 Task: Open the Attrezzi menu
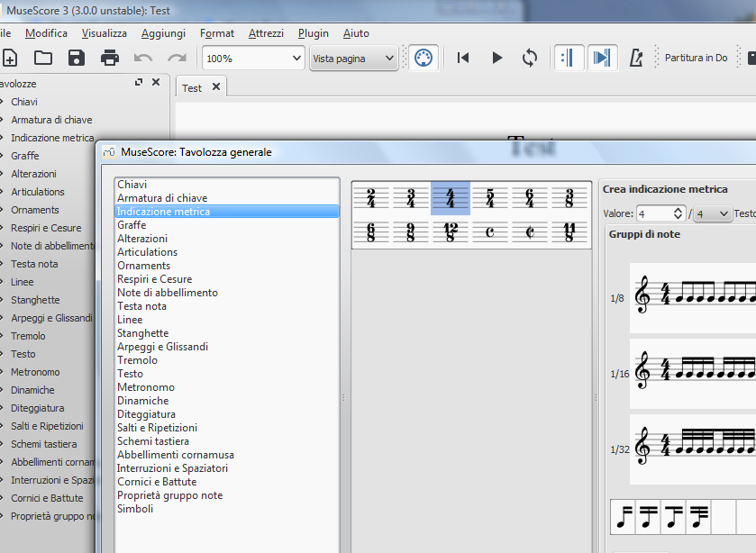[x=266, y=33]
